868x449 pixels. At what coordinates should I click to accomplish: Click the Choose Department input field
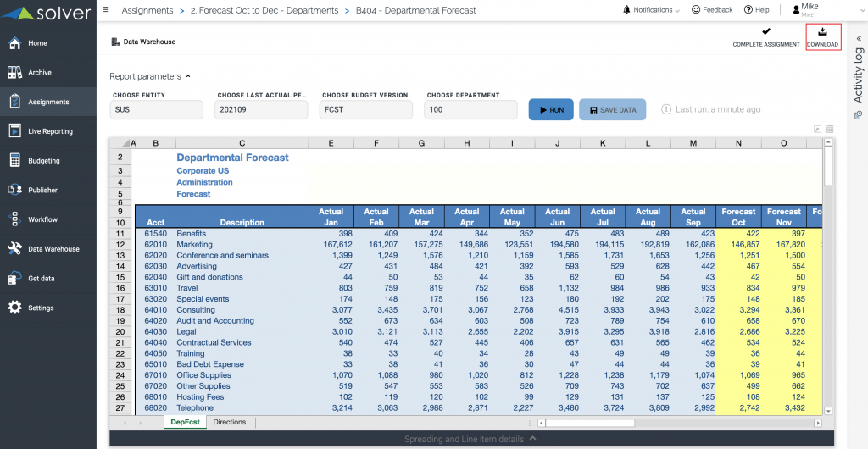tap(471, 110)
